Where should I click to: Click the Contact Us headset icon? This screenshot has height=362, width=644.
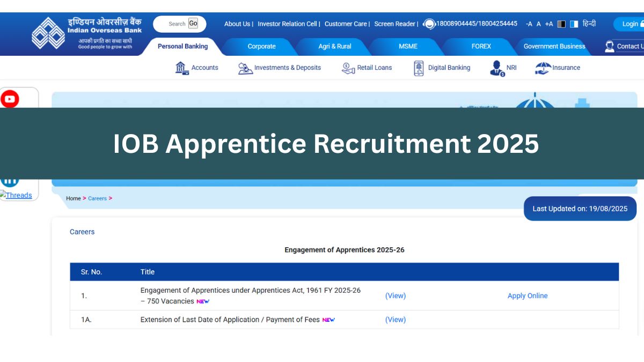tap(609, 46)
